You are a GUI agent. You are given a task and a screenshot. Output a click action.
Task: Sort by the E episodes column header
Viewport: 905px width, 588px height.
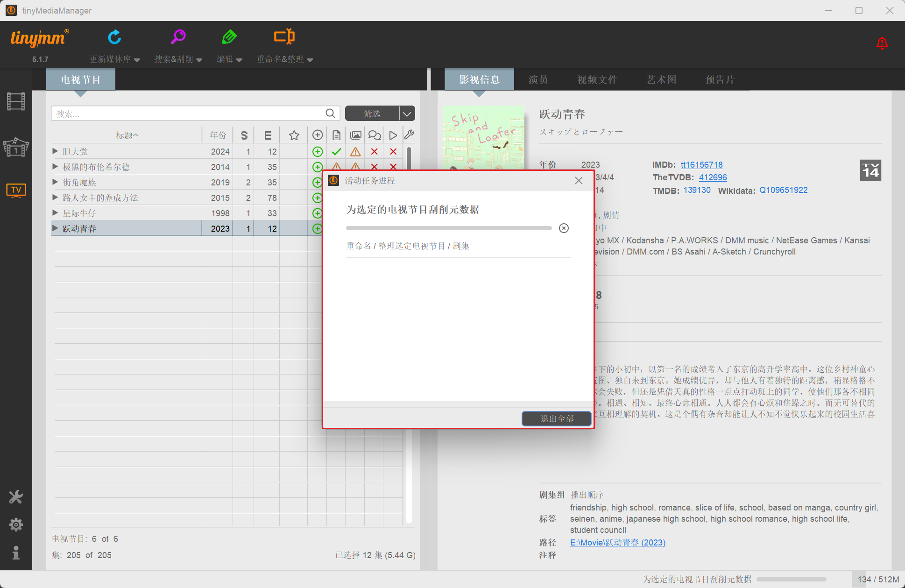pos(268,135)
